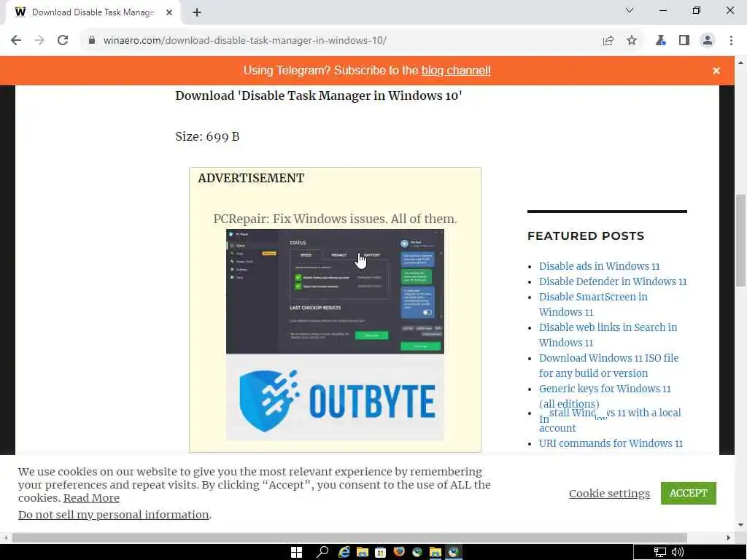Share this page from address bar

click(x=608, y=41)
